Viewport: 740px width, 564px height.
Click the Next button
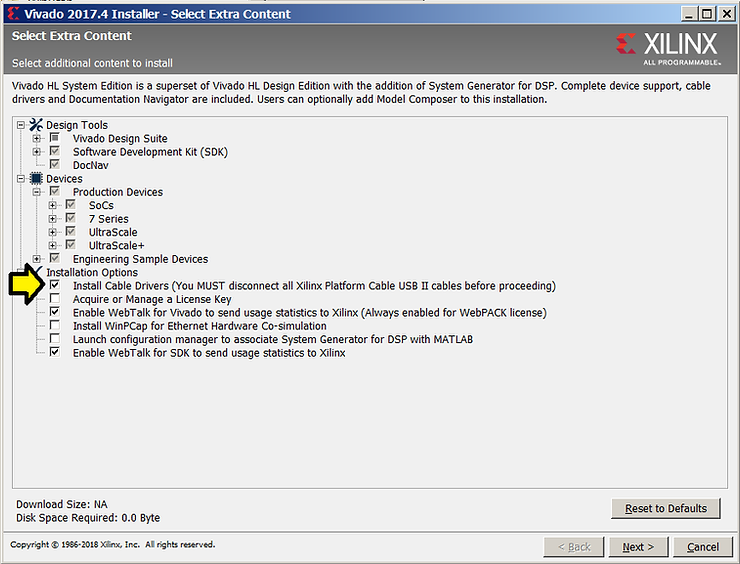point(638,547)
